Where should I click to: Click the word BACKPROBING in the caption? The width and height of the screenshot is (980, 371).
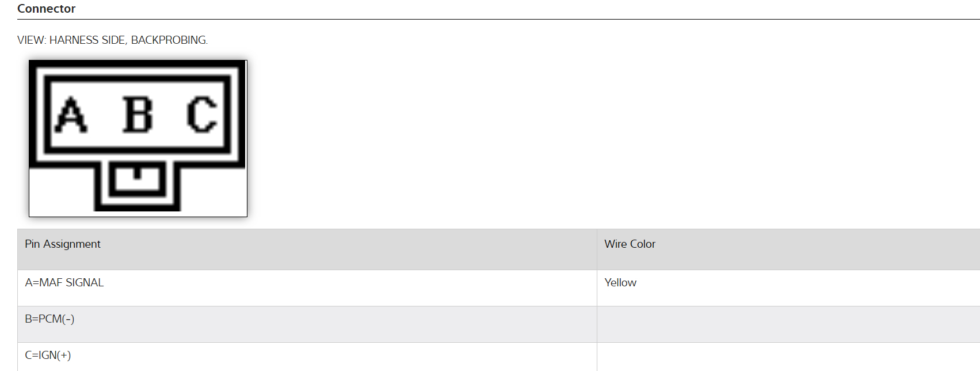(168, 40)
